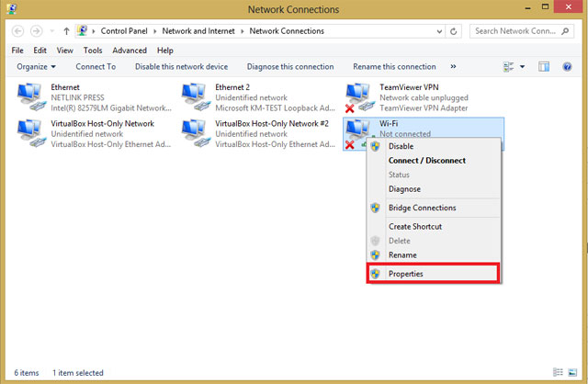Click the Change your view icon

(x=508, y=67)
